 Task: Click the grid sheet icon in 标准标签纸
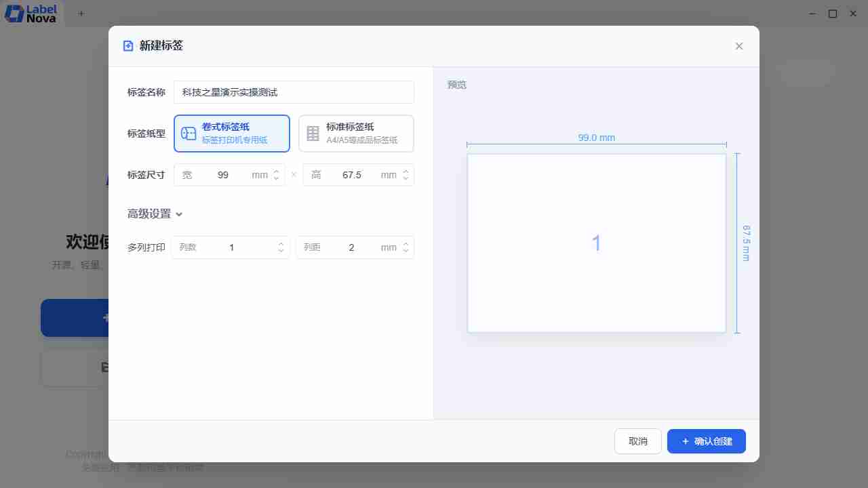313,134
